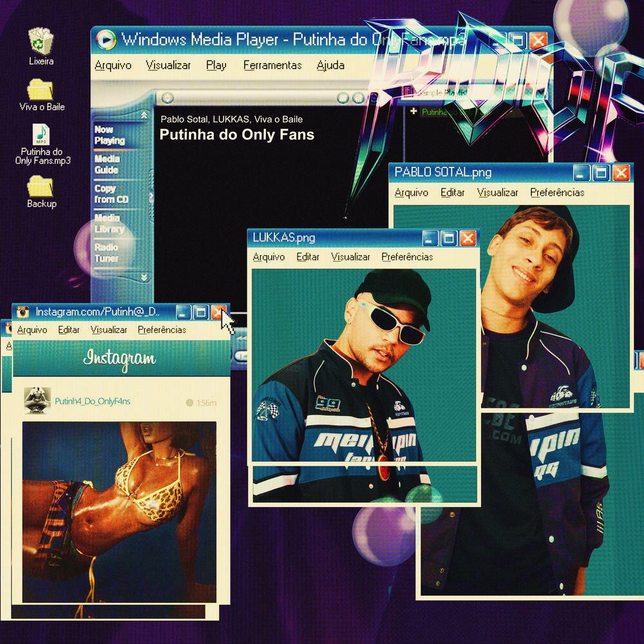Open the Editar menu in PABLO SOTAL.png window

point(452,193)
